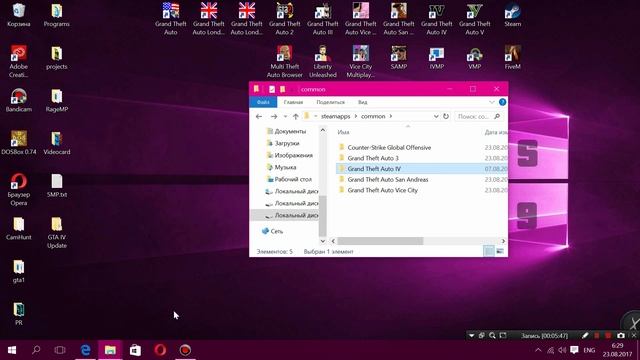
Task: Switch to the Главная ribbon tab
Action: tap(293, 102)
